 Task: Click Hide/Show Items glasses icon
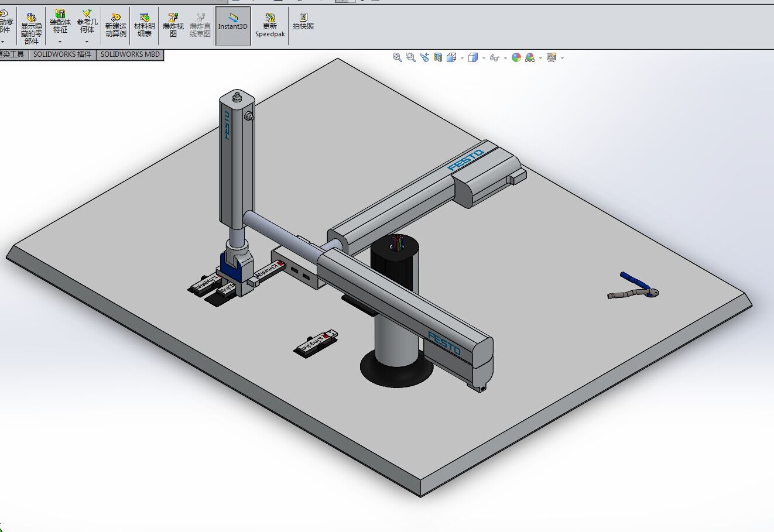[x=495, y=58]
